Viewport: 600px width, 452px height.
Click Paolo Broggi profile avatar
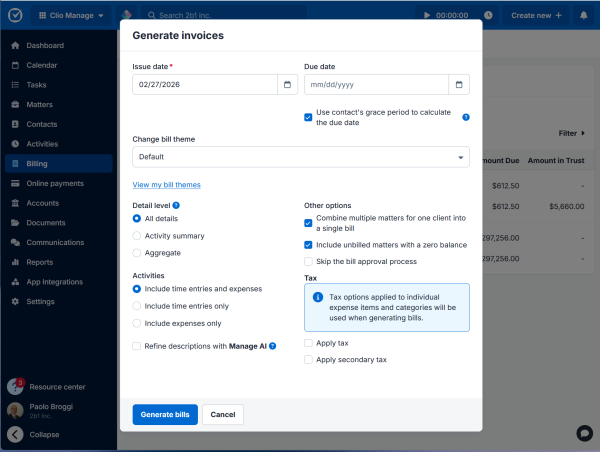pyautogui.click(x=15, y=410)
